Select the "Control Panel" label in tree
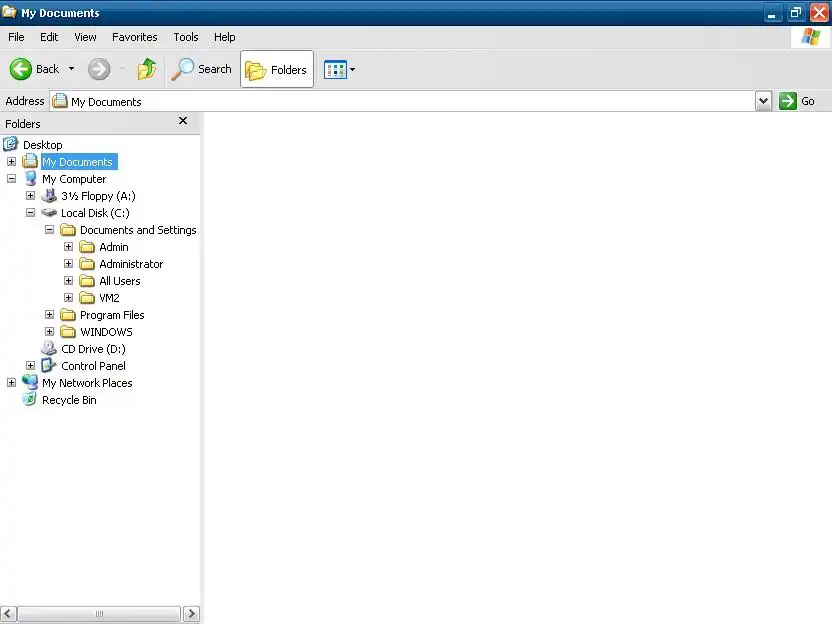Image resolution: width=832 pixels, height=624 pixels. (x=93, y=366)
